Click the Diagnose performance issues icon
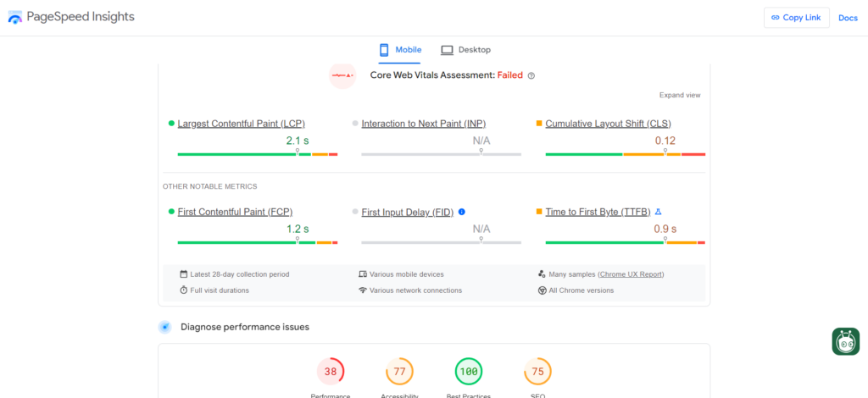868x398 pixels. click(165, 327)
